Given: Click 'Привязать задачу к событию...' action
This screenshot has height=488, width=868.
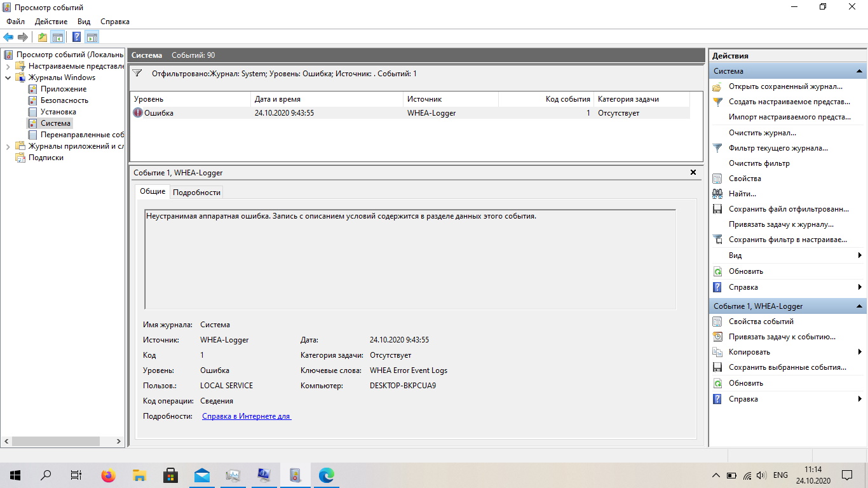Looking at the screenshot, I should 782,337.
